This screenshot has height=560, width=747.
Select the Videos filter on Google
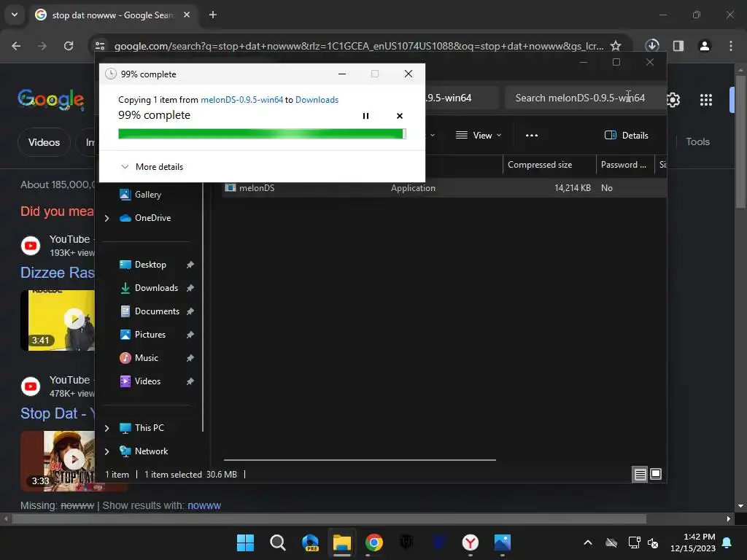(44, 142)
